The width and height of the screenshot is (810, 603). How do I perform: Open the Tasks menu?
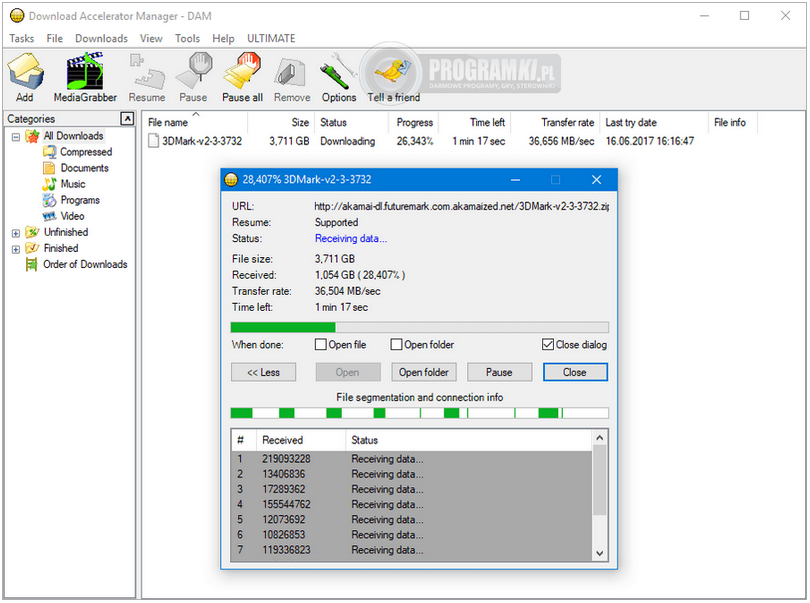(x=22, y=38)
